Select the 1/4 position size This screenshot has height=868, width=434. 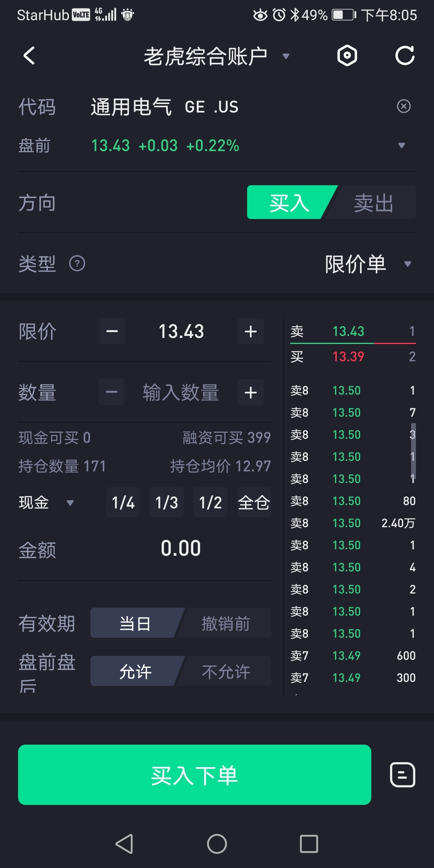point(123,502)
